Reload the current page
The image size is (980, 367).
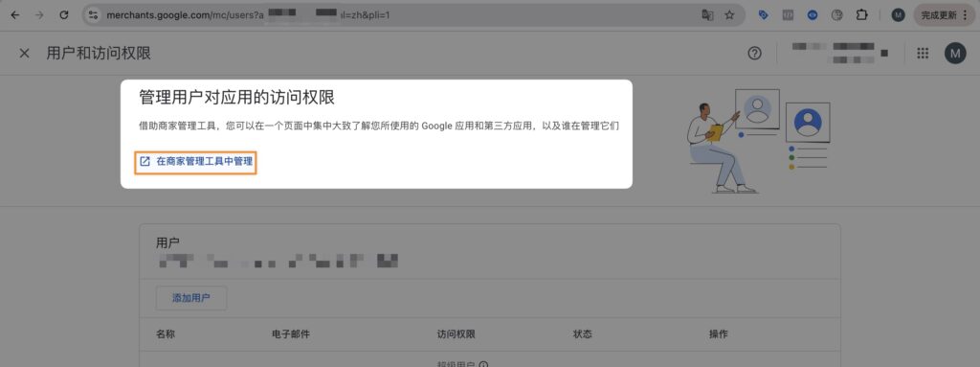64,15
